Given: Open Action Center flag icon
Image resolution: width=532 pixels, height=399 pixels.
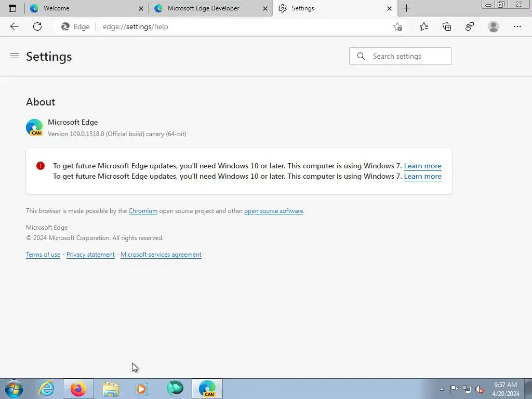Looking at the screenshot, I should (454, 389).
